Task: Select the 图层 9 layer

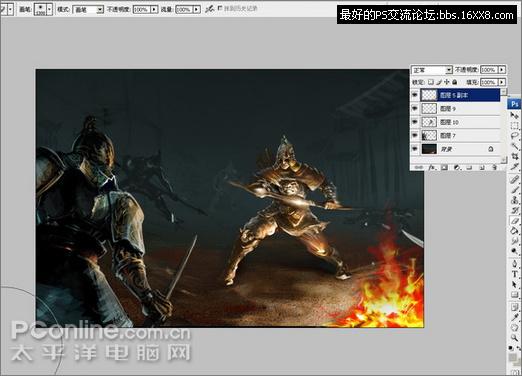Action: (x=460, y=109)
